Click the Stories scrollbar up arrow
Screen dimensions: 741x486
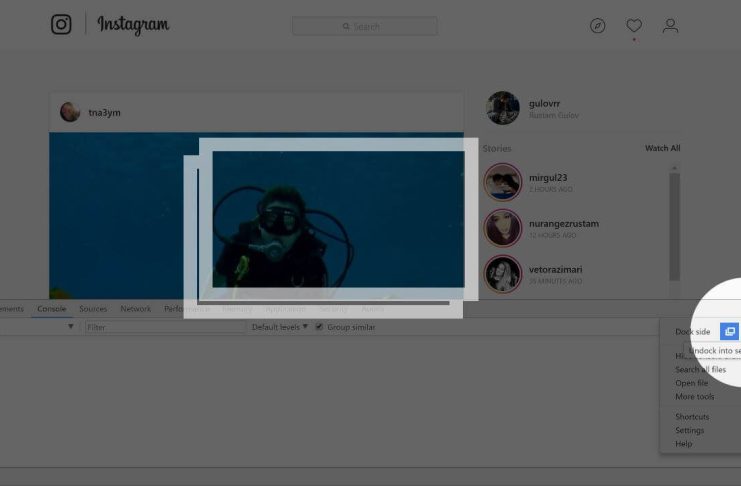674,168
